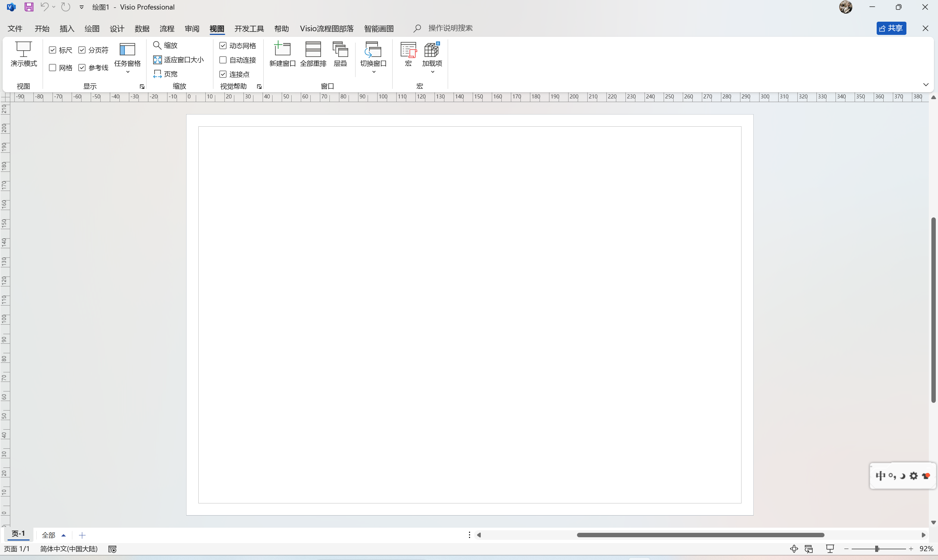Image resolution: width=938 pixels, height=560 pixels.
Task: Cascade windows with 层叠
Action: coord(340,54)
